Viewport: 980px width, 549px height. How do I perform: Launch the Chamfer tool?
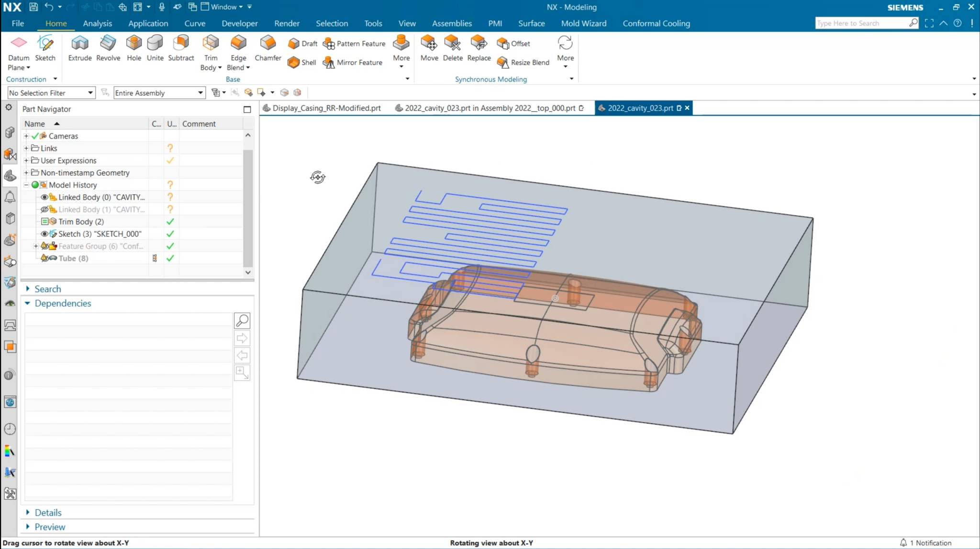267,46
